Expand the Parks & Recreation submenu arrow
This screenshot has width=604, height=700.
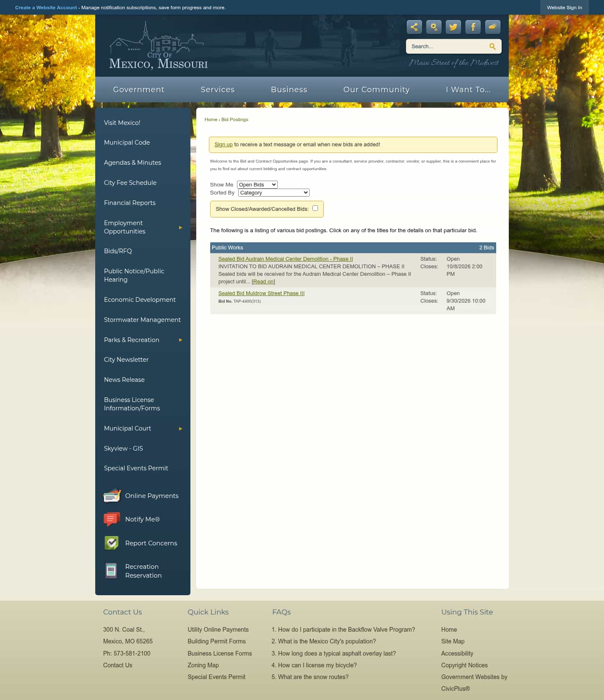(x=181, y=340)
